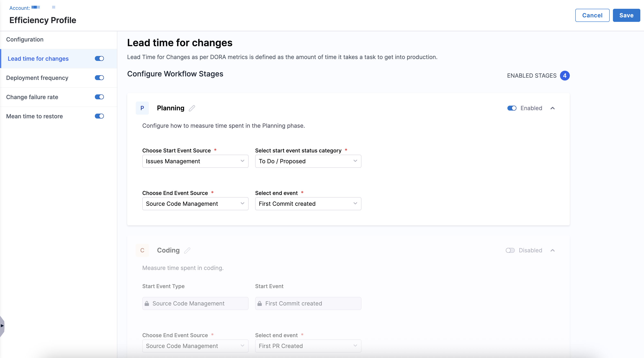The height and width of the screenshot is (358, 644).
Task: Collapse the Planning stage section
Action: pyautogui.click(x=552, y=108)
